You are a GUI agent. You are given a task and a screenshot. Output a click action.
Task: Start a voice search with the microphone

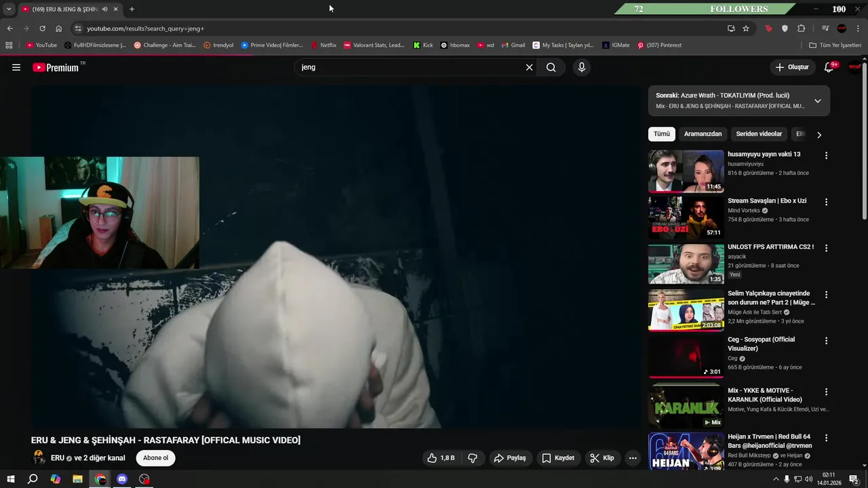coord(581,67)
